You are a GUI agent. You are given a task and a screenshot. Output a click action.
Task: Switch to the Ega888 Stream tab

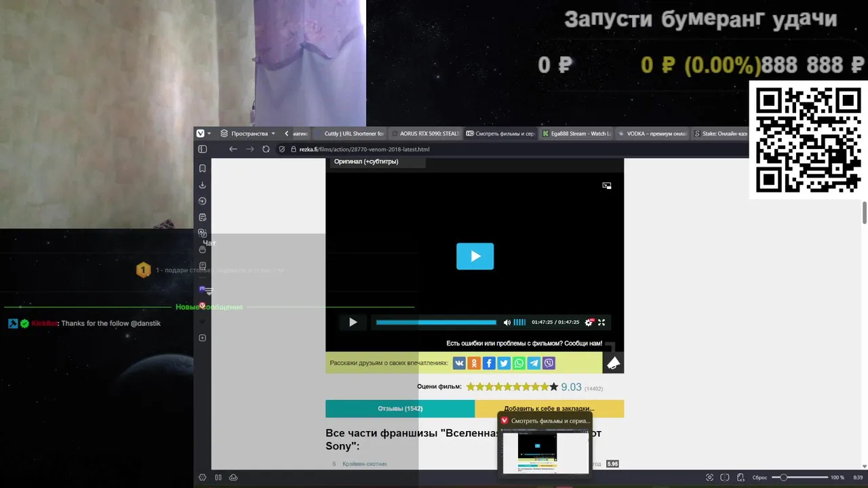click(576, 134)
